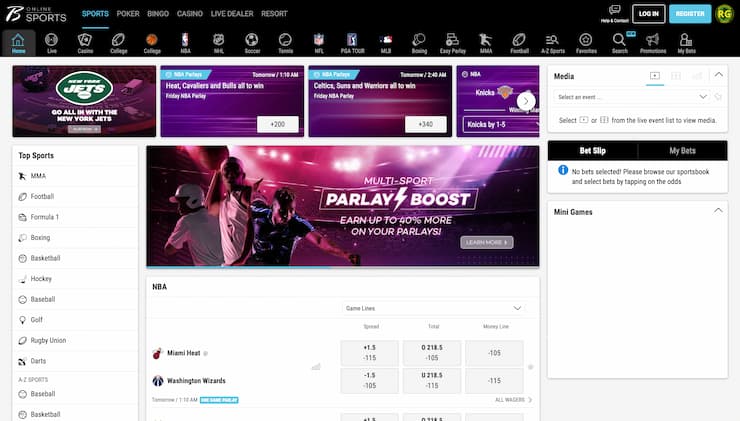Screen dimensions: 740x421
Task: Select Washington Wizards money line -115
Action: 494,380
